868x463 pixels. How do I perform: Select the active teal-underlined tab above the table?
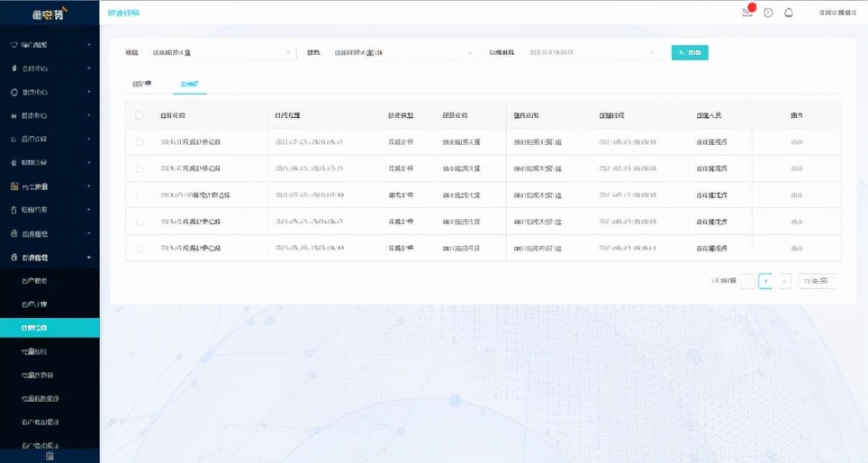pos(189,84)
